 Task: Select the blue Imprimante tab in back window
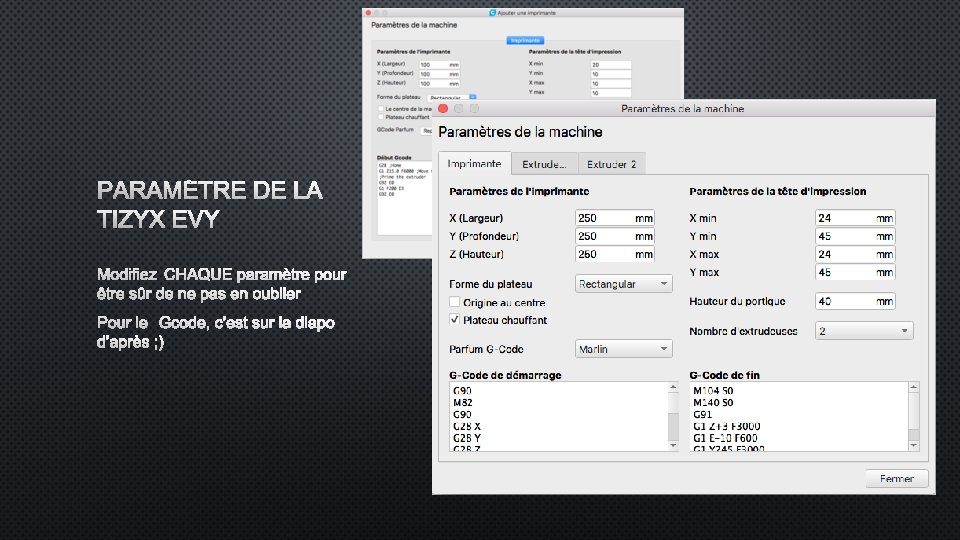click(x=525, y=40)
